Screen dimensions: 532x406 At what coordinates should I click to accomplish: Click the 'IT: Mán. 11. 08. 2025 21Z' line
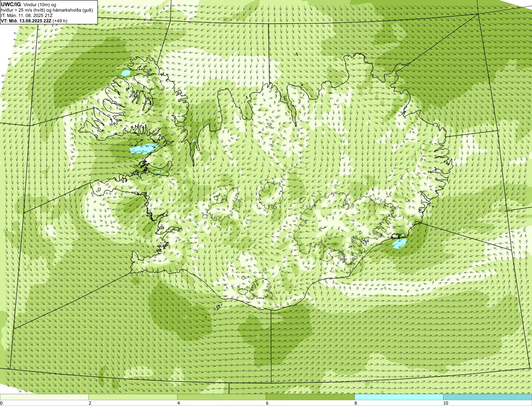point(27,15)
